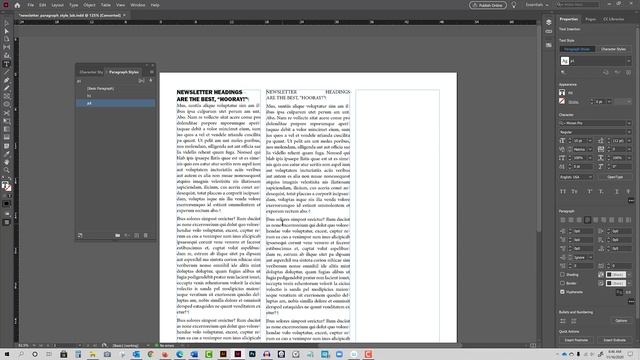This screenshot has width=640, height=360.
Task: Select the Page tool
Action: point(7,39)
